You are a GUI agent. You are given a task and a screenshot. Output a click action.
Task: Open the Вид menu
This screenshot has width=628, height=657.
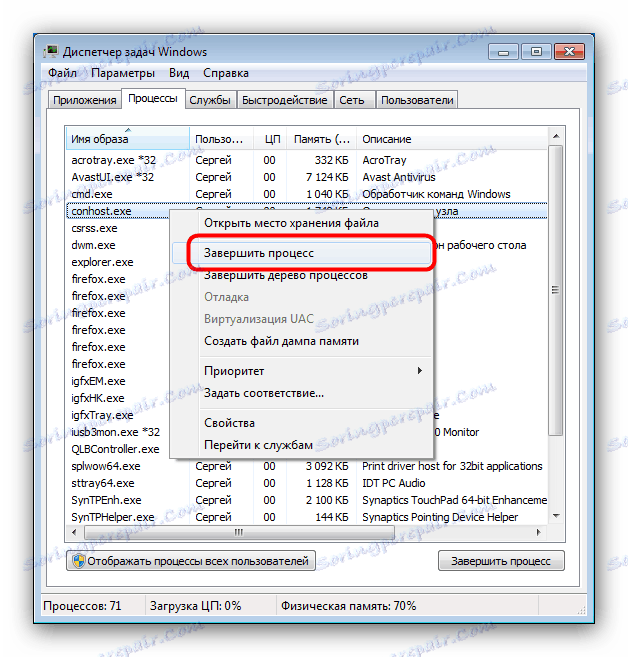pyautogui.click(x=179, y=73)
